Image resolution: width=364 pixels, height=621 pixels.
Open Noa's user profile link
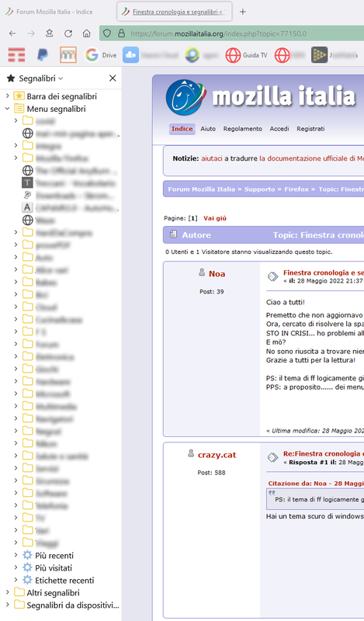click(x=217, y=274)
